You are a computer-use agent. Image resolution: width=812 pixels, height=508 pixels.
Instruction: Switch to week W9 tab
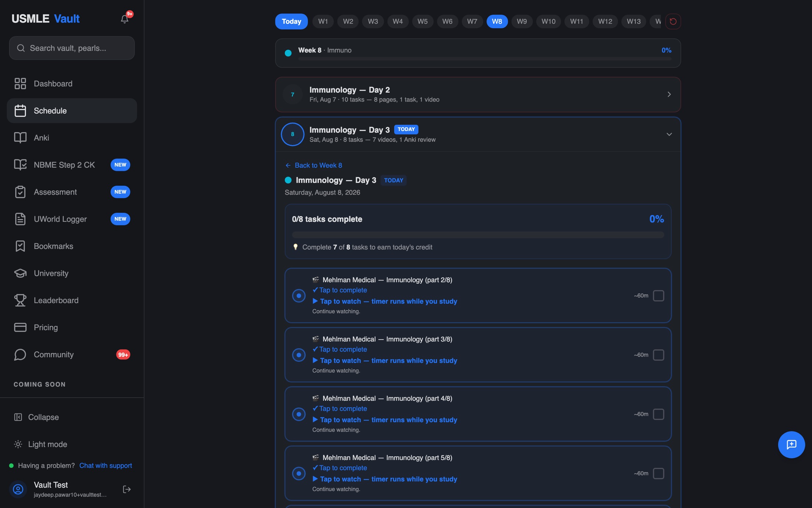pyautogui.click(x=522, y=21)
